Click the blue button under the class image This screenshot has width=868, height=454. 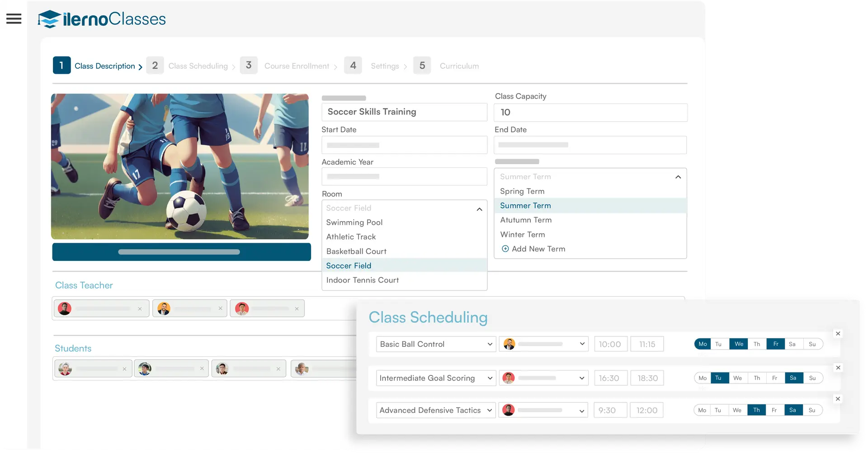(181, 252)
